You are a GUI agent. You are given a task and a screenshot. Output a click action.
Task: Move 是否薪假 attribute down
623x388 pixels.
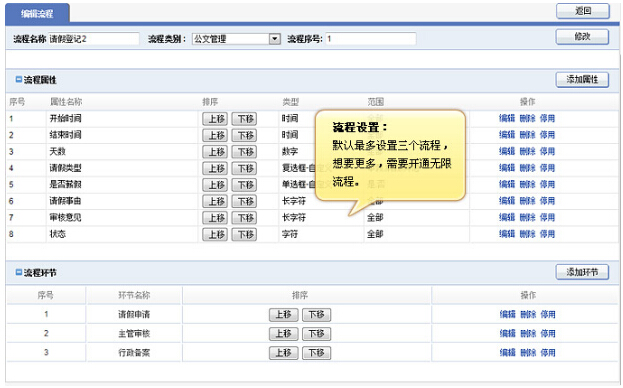coord(244,185)
